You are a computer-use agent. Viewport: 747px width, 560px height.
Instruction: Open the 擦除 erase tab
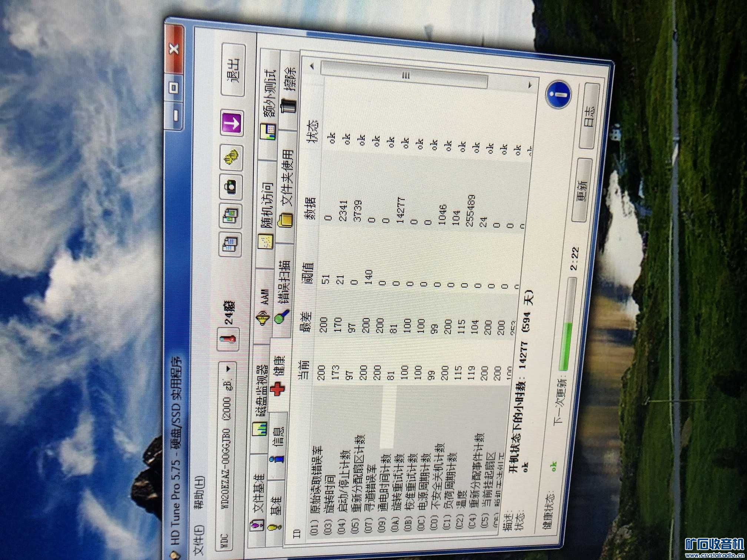pos(289,89)
